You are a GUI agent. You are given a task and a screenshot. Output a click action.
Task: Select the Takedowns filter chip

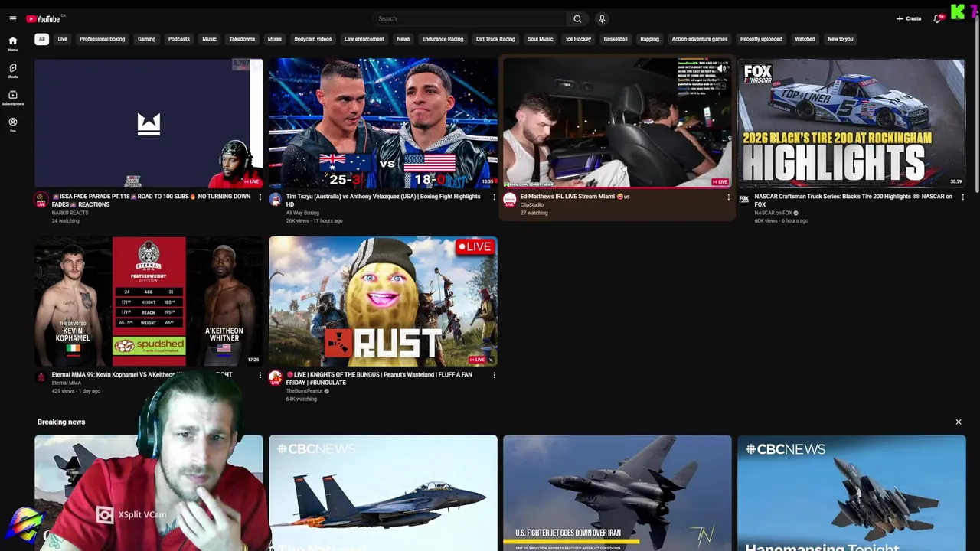[x=242, y=39]
